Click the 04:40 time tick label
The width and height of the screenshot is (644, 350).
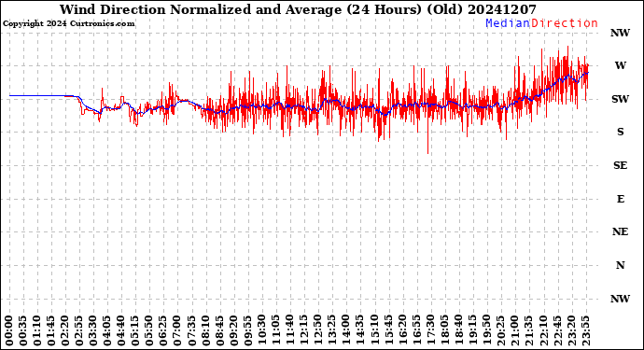[121, 329]
